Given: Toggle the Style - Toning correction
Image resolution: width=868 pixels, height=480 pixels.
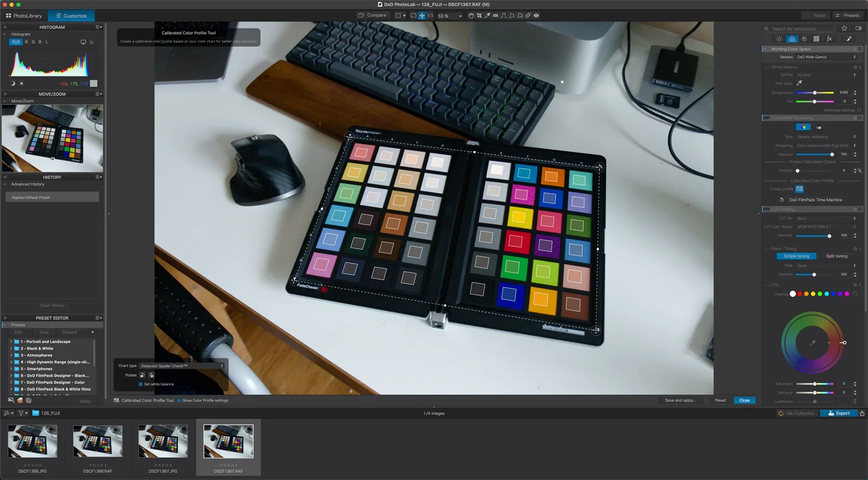Looking at the screenshot, I should click(x=767, y=248).
